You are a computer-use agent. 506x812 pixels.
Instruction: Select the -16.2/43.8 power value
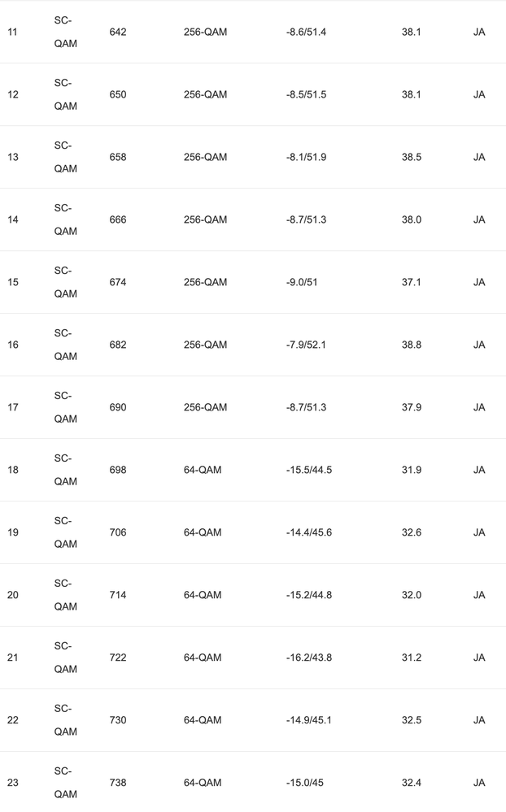pos(309,658)
